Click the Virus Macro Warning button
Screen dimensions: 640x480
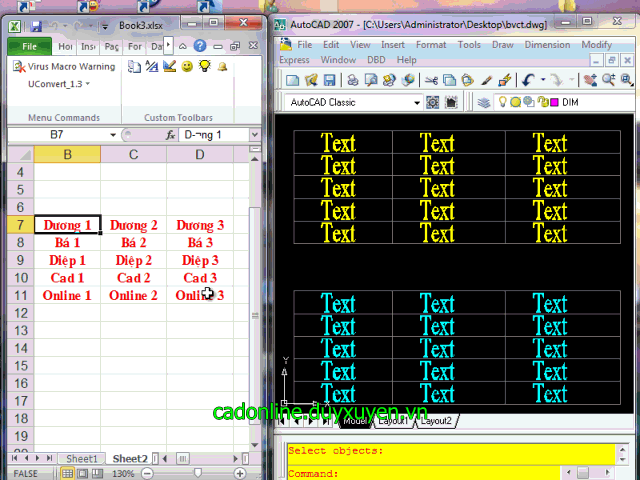[x=65, y=67]
